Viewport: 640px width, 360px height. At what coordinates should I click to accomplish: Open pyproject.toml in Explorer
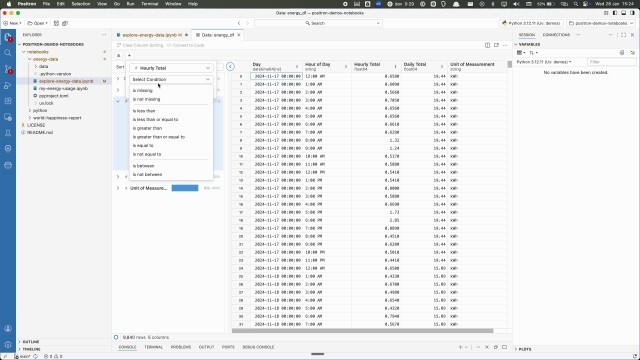(x=53, y=96)
